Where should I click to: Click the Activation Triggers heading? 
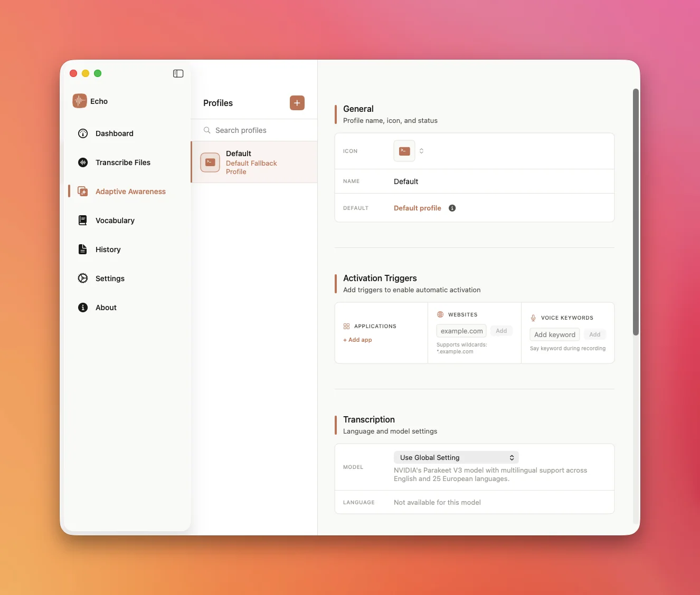(x=380, y=278)
